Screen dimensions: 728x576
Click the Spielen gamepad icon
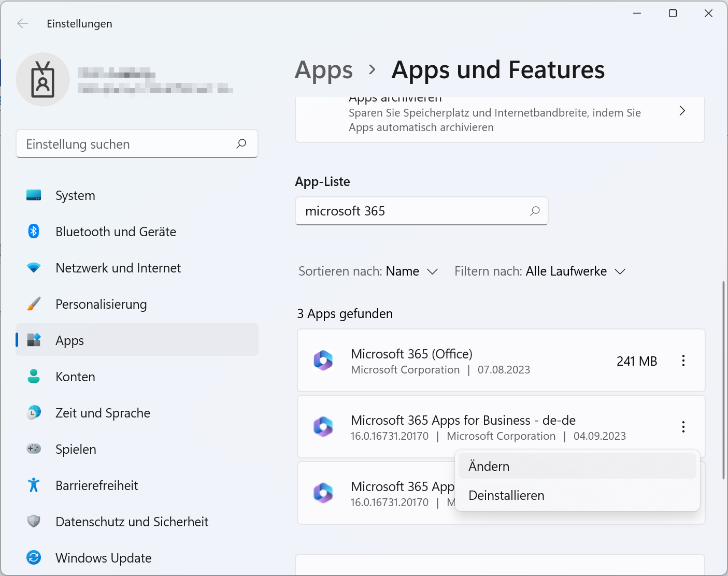tap(34, 449)
